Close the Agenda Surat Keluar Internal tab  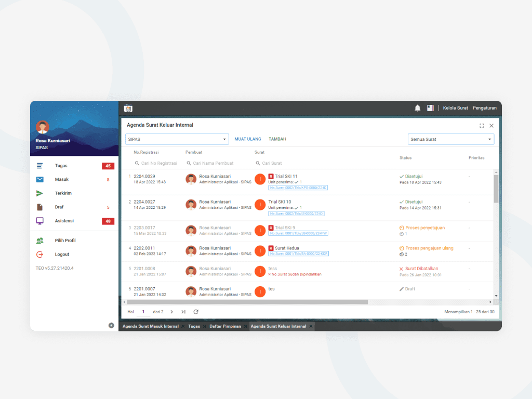[x=311, y=326]
